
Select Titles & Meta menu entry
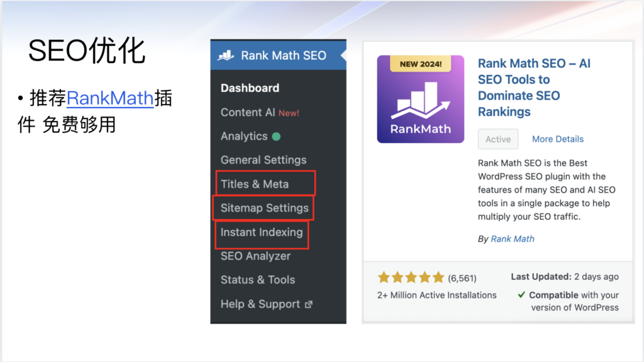255,184
